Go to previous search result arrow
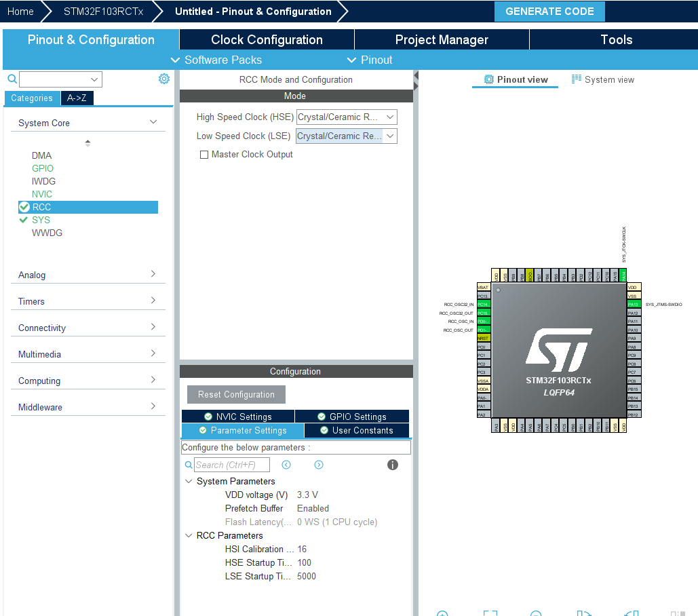Image resolution: width=698 pixels, height=616 pixels. pyautogui.click(x=286, y=465)
